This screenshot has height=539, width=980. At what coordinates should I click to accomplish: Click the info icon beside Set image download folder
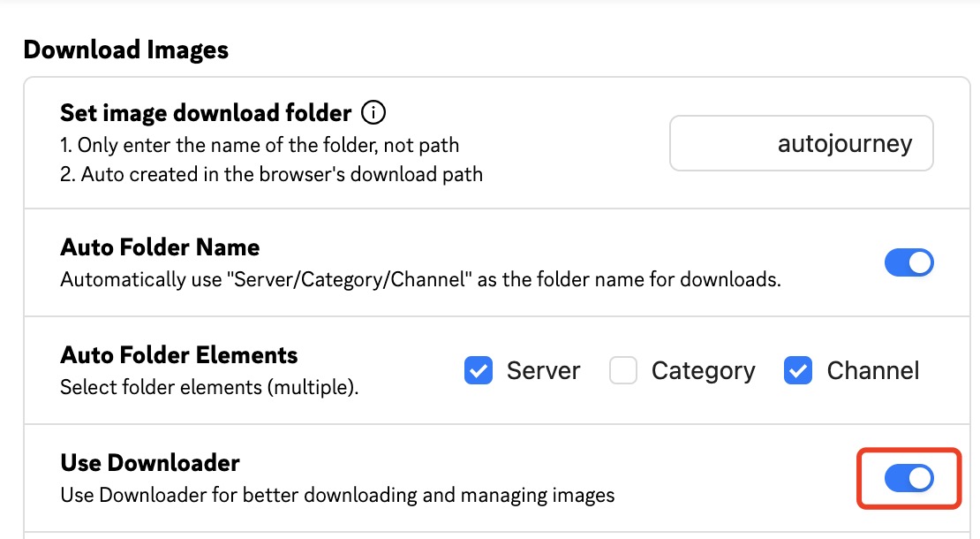click(374, 113)
